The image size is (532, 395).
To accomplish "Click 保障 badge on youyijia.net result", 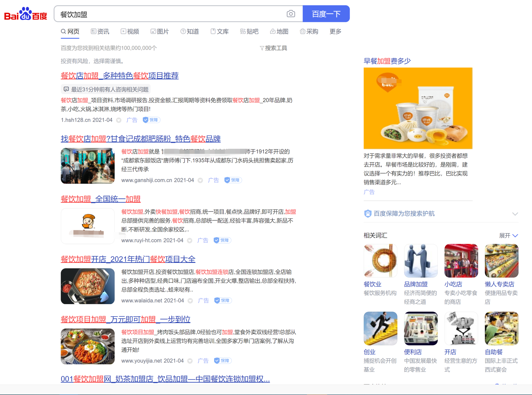I will pyautogui.click(x=223, y=361).
